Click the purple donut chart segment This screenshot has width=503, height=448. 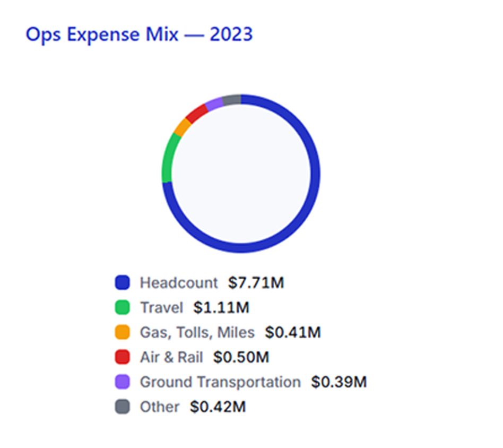(x=213, y=104)
